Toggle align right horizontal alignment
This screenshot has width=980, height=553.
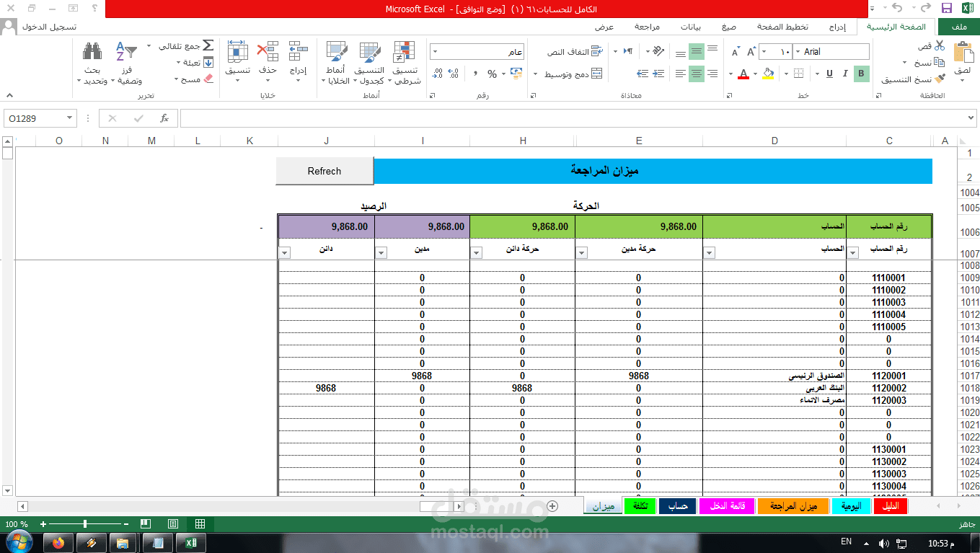pos(712,74)
